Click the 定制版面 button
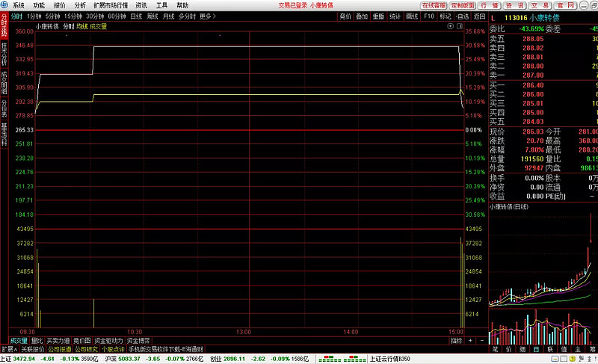 [x=463, y=5]
